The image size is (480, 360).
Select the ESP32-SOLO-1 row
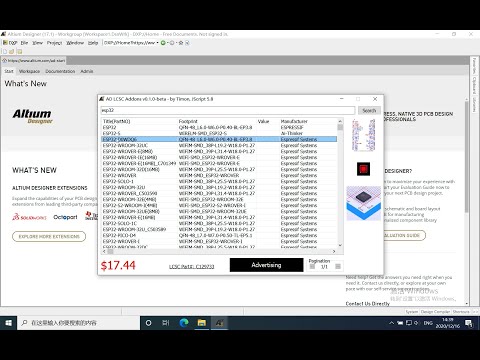pos(219,181)
